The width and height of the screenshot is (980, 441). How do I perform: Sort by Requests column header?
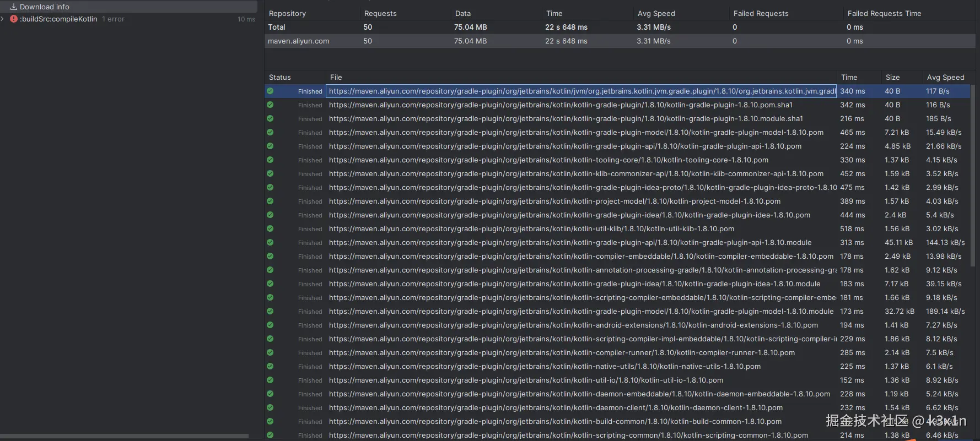point(380,13)
